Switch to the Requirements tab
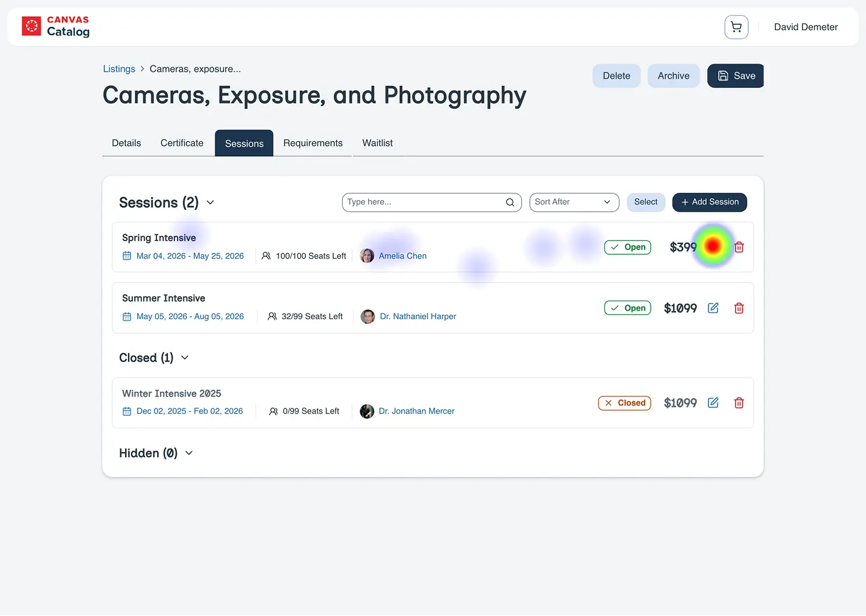Image resolution: width=866 pixels, height=616 pixels. [x=313, y=143]
